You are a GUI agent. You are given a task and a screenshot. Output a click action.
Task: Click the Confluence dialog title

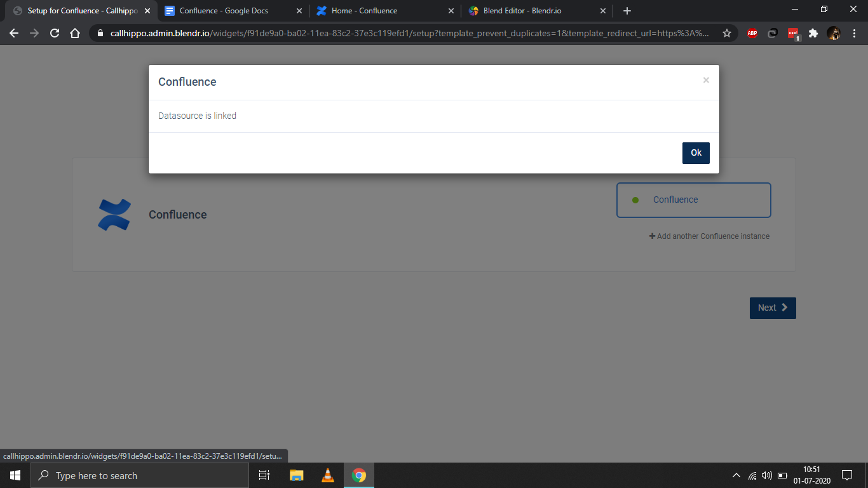(187, 82)
